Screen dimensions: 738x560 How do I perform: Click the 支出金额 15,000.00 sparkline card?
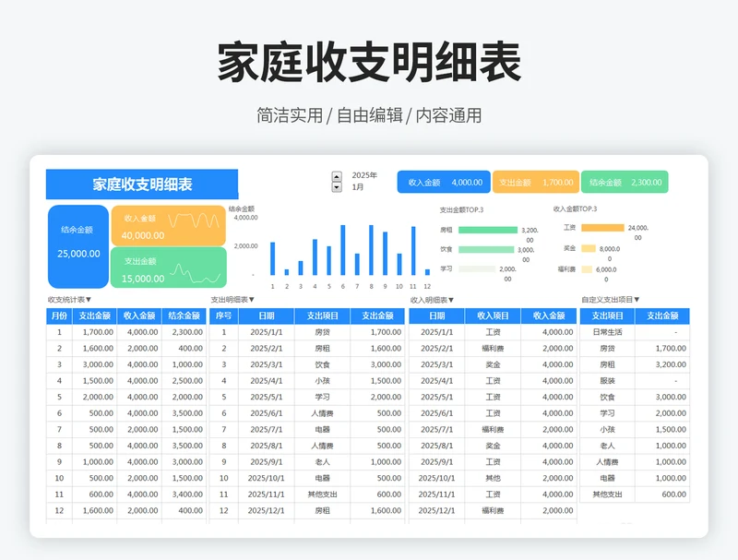(x=169, y=268)
